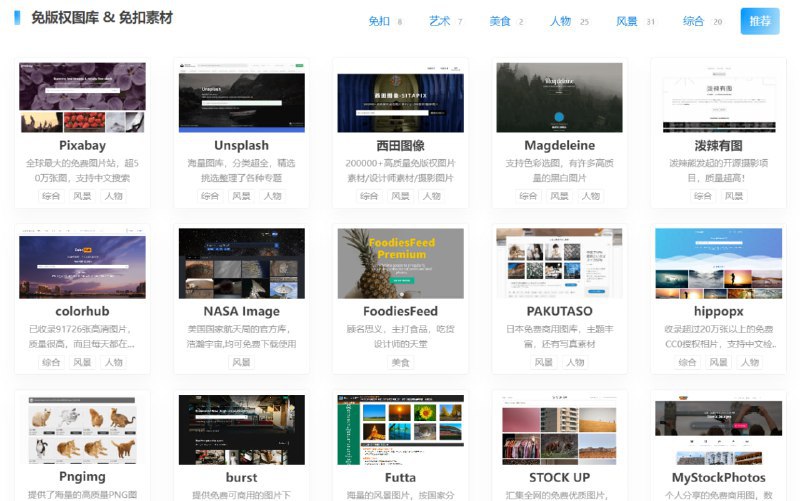
Task: Click the 人物 tag under Unsplash
Action: (x=273, y=196)
